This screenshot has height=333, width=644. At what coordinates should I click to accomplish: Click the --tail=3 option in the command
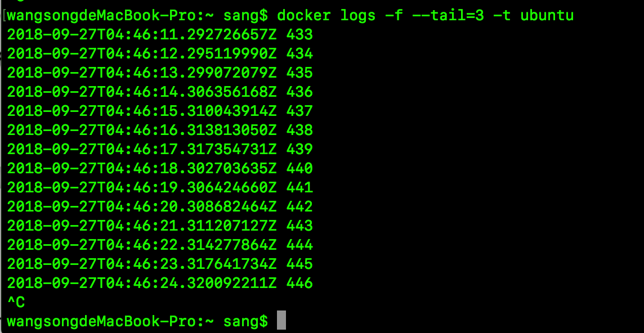click(x=448, y=15)
